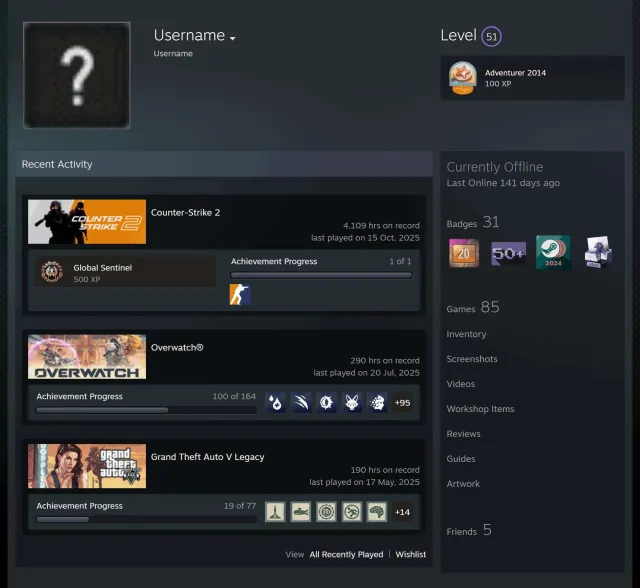Click Overwatch achievement progress bar

click(147, 410)
